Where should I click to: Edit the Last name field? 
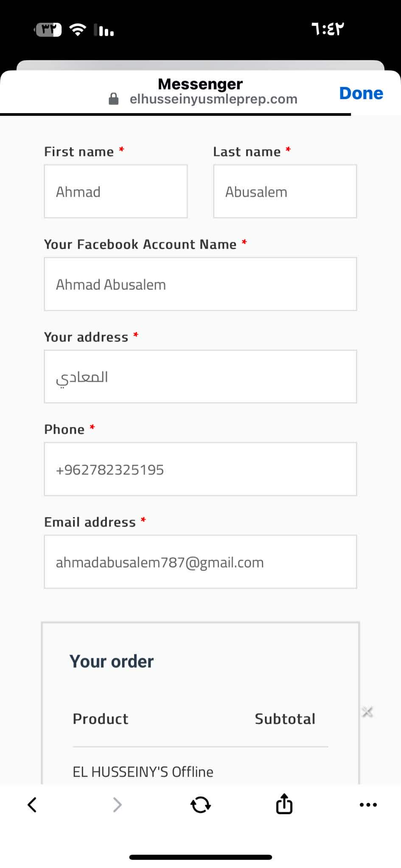coord(285,192)
